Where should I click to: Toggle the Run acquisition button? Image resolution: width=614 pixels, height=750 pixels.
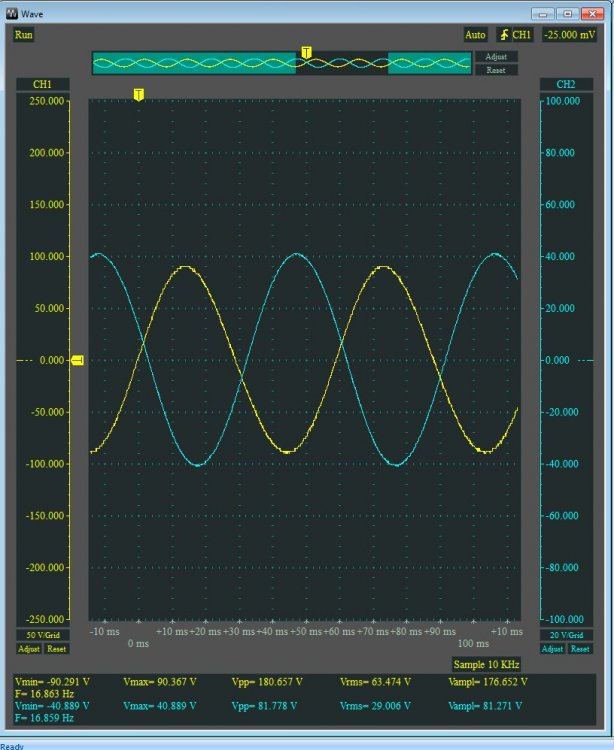pyautogui.click(x=24, y=34)
